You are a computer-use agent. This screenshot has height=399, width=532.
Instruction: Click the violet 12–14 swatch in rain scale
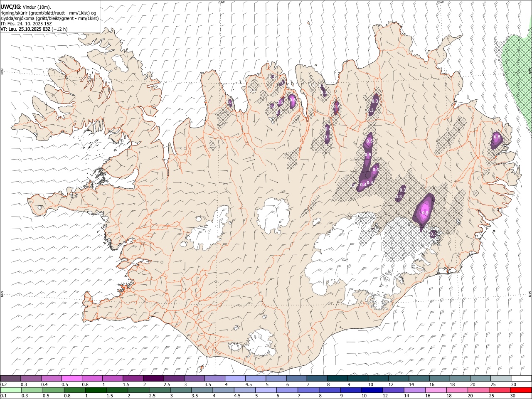point(393,390)
